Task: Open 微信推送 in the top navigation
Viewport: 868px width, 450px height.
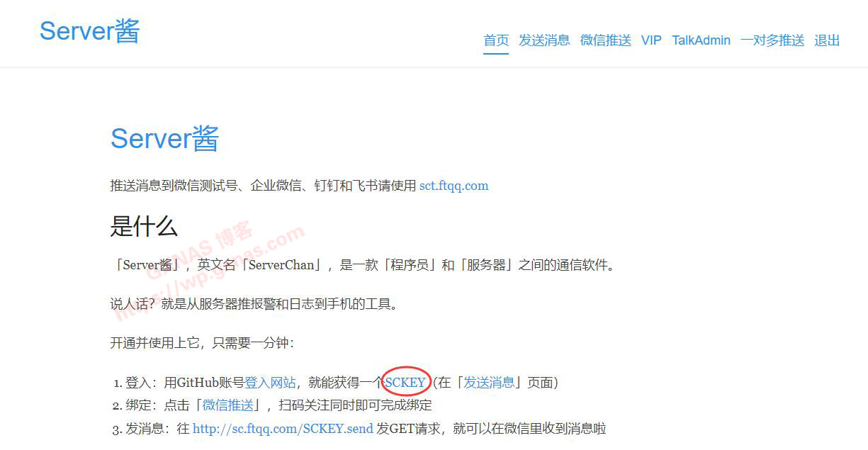Action: 606,40
